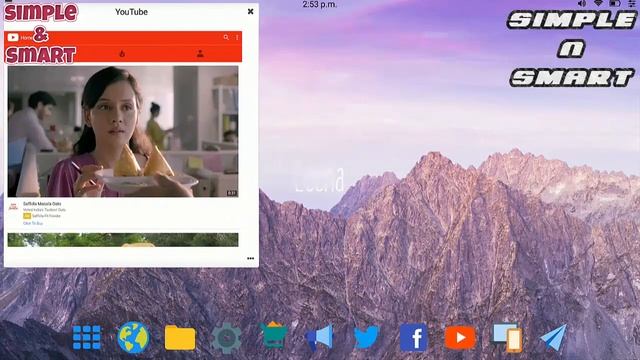Close the YouTube window

251,11
